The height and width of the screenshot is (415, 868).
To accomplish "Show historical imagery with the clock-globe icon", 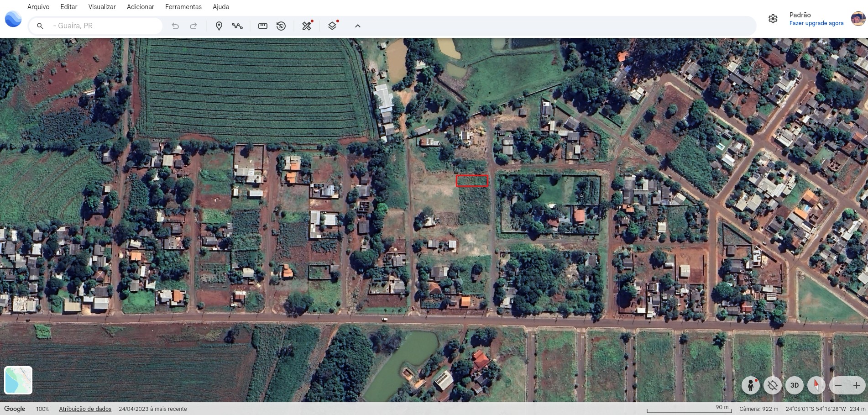I will click(281, 26).
